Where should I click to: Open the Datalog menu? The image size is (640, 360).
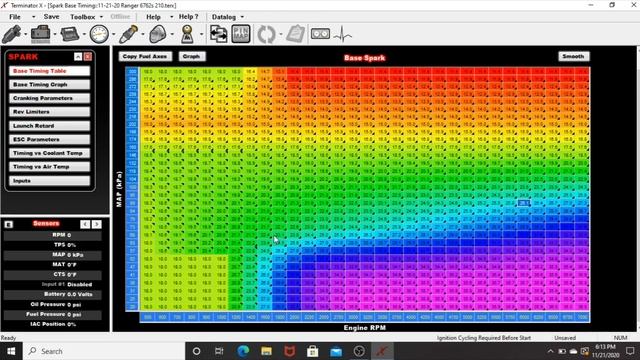[x=224, y=17]
